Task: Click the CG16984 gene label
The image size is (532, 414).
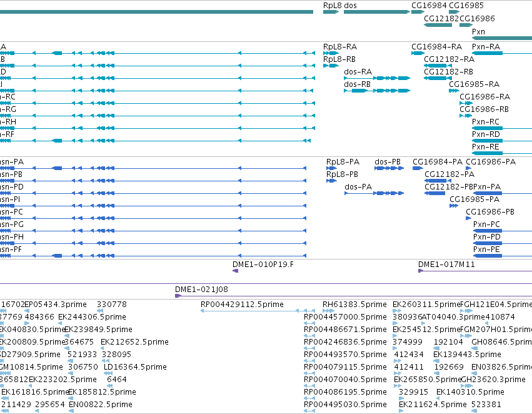Action: [x=429, y=6]
